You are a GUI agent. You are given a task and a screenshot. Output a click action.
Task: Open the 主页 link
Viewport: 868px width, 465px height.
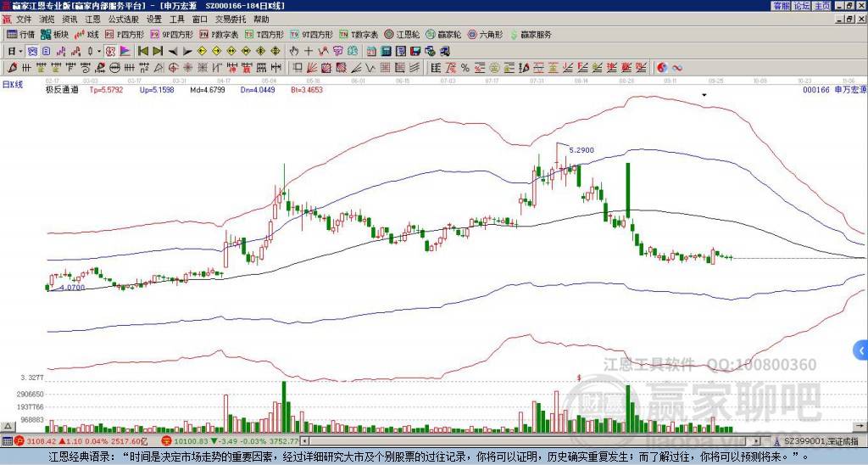tap(821, 6)
